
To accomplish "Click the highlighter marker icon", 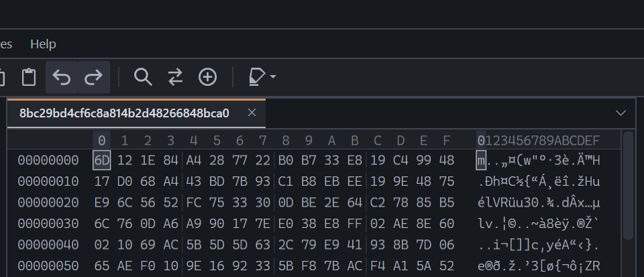I will tap(257, 77).
